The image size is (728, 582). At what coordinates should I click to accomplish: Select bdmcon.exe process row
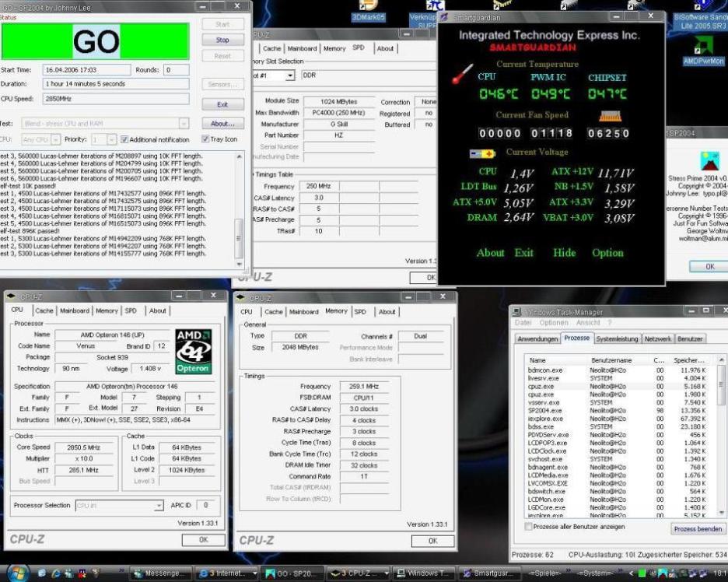tap(621, 370)
